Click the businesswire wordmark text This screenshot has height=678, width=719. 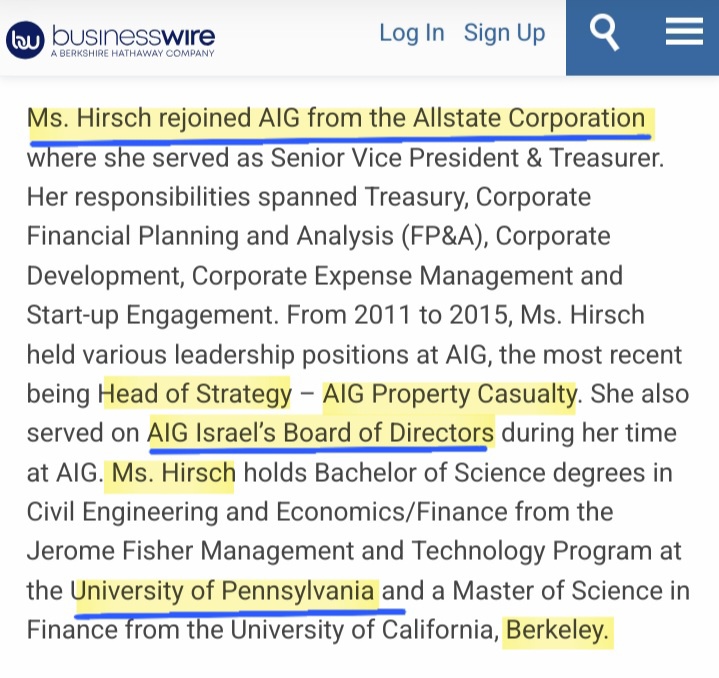click(132, 34)
